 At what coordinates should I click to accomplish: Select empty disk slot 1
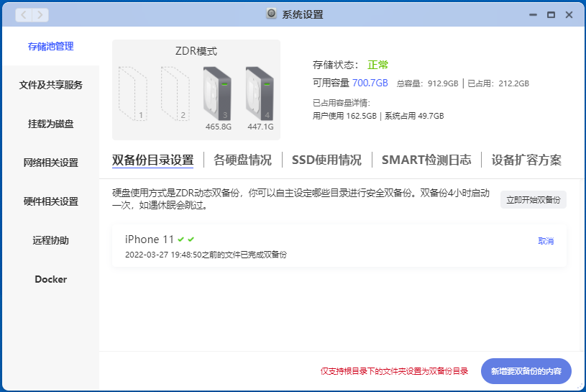tap(133, 93)
